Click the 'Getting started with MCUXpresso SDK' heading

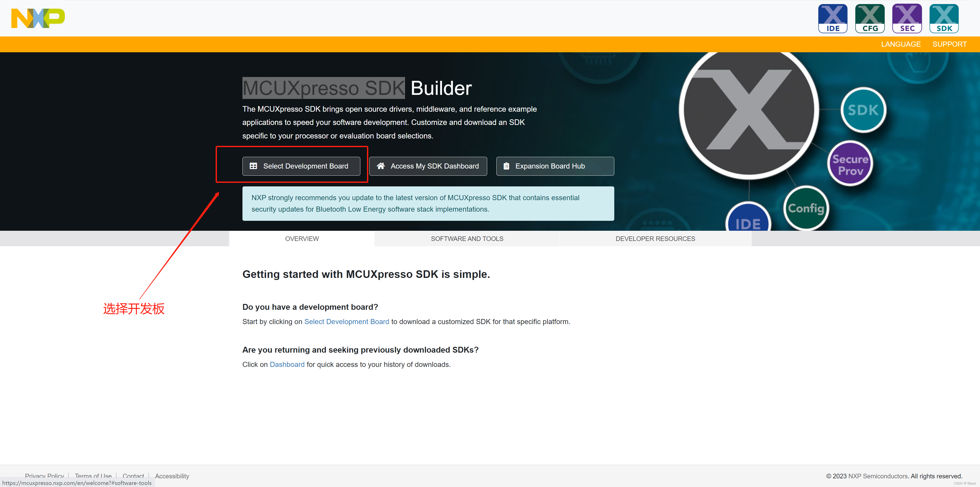[366, 274]
